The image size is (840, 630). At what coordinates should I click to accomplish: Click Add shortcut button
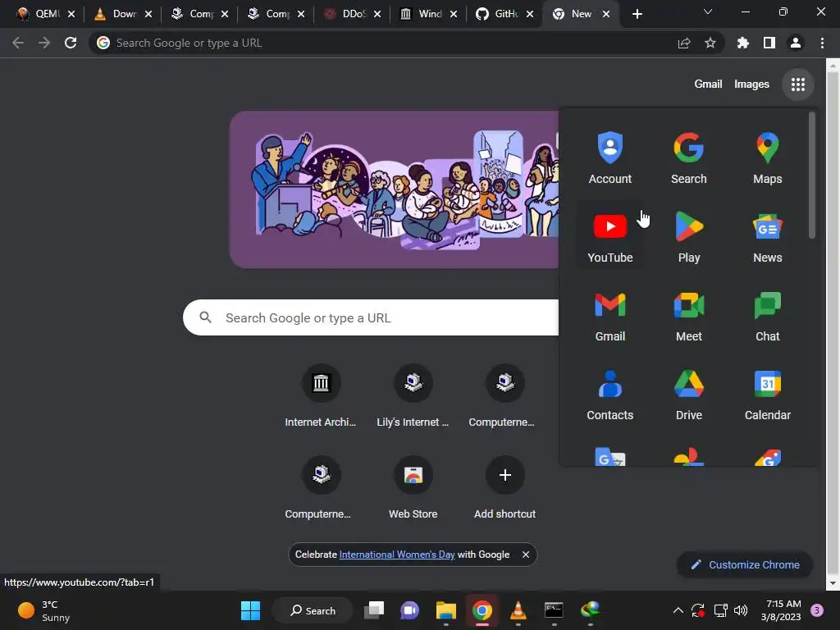tap(504, 487)
